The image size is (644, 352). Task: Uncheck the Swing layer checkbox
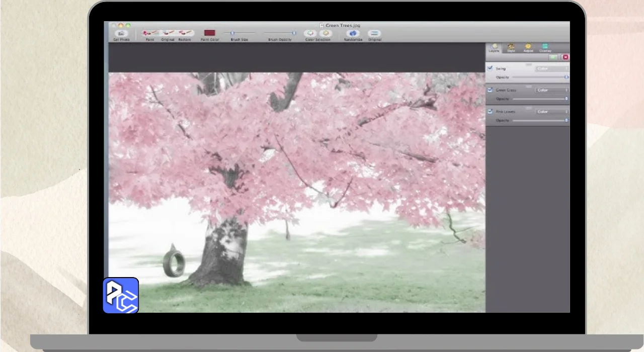click(x=490, y=68)
